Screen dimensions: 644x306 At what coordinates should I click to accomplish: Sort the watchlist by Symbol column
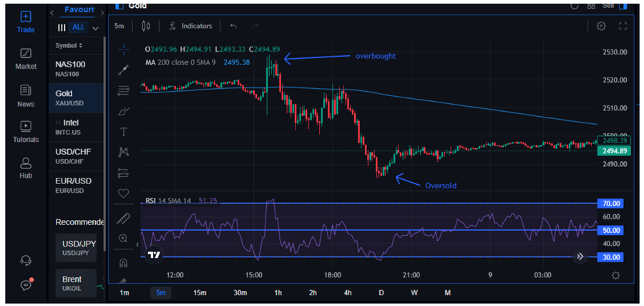point(69,46)
